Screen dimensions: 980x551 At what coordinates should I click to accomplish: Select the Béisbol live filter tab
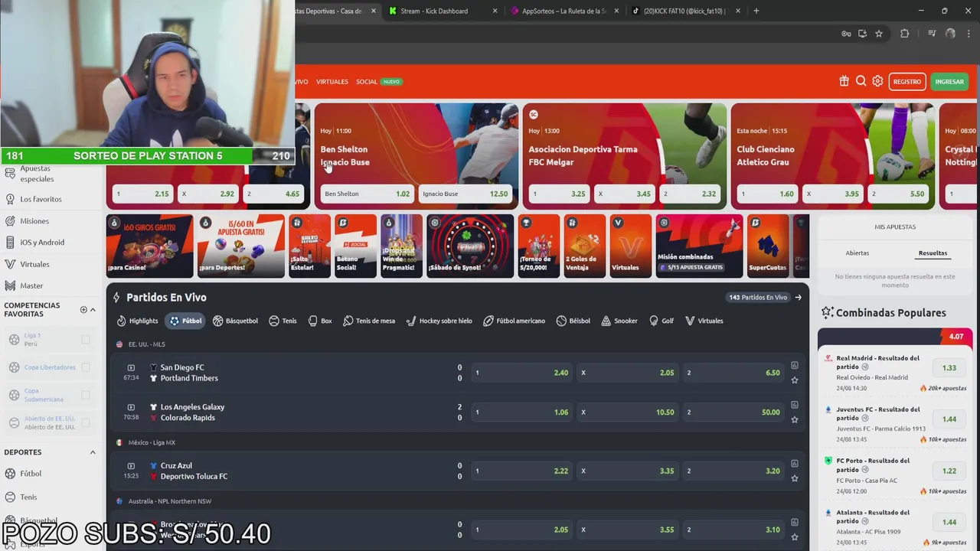click(573, 321)
